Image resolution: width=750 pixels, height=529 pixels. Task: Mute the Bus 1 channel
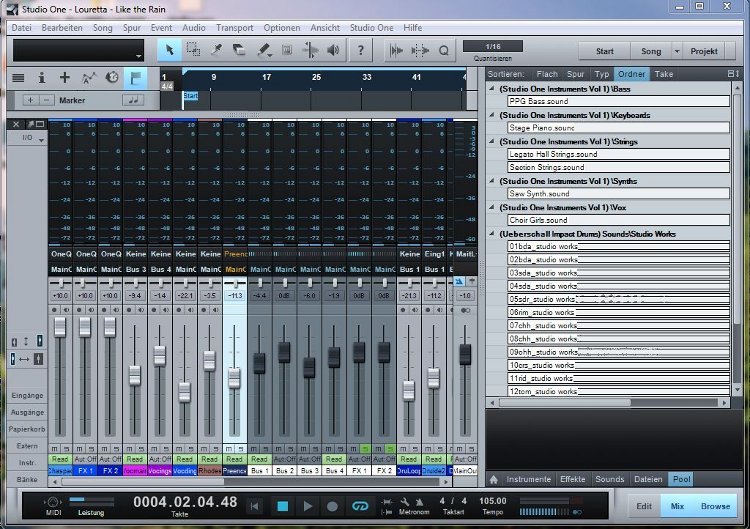(254, 449)
